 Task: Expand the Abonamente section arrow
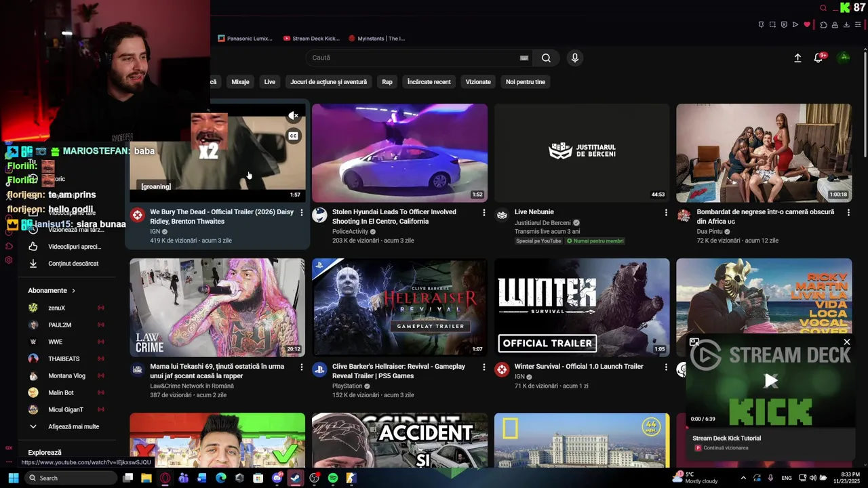pyautogui.click(x=73, y=291)
